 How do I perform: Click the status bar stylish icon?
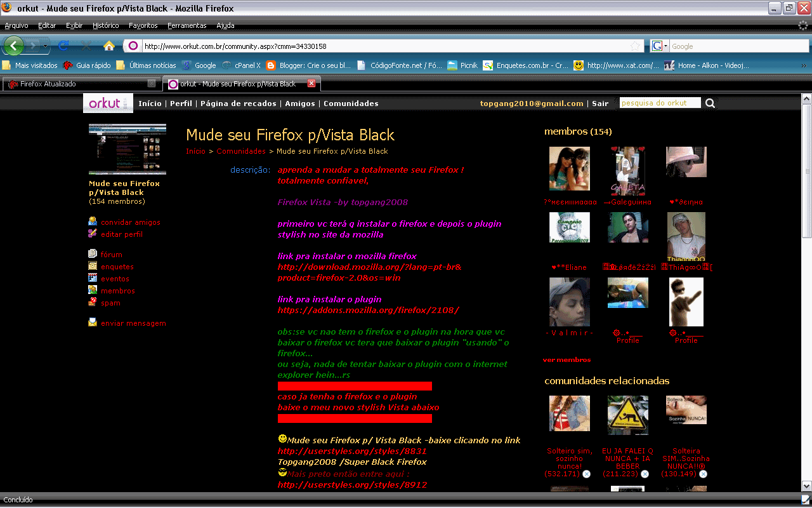tap(805, 500)
